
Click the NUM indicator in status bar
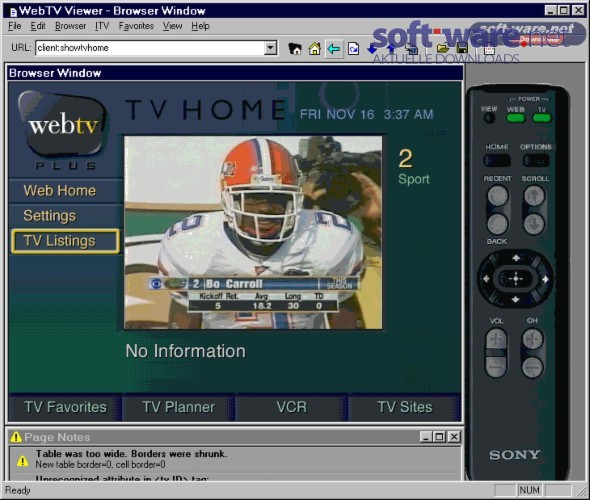coord(529,490)
